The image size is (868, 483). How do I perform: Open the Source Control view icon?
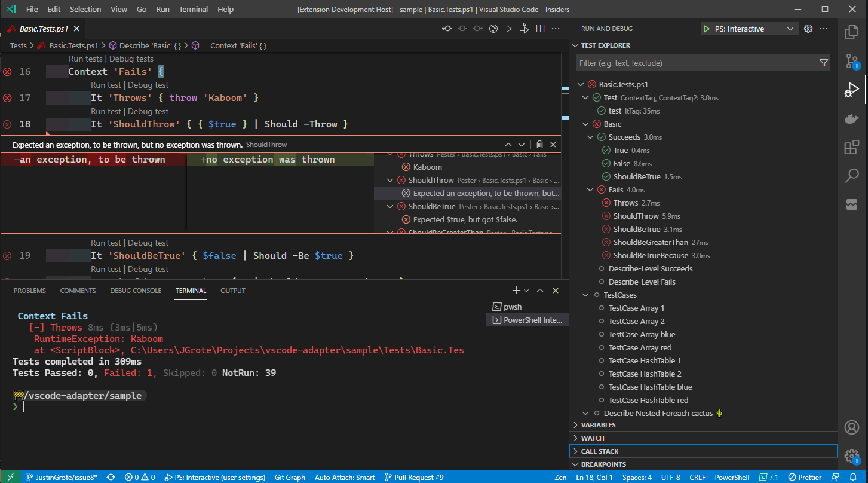[x=851, y=60]
